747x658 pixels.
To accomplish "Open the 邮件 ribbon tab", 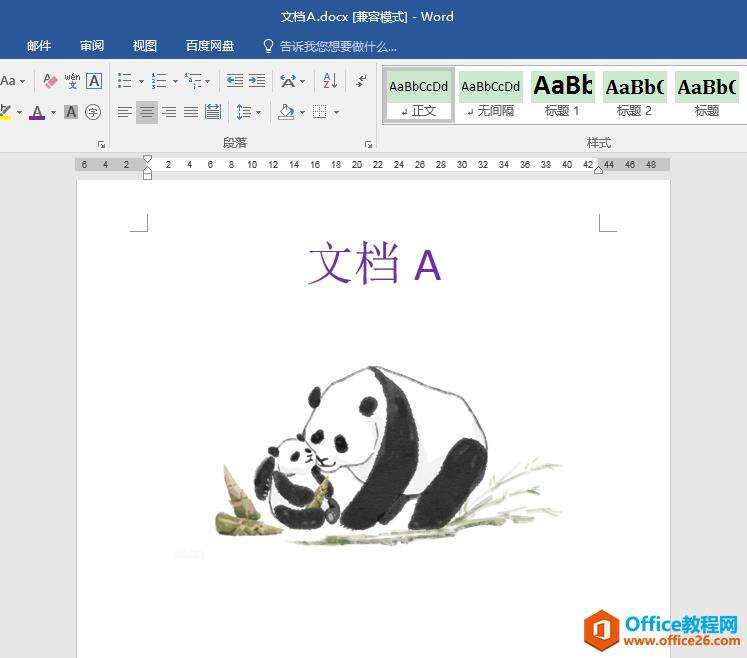I will point(39,46).
